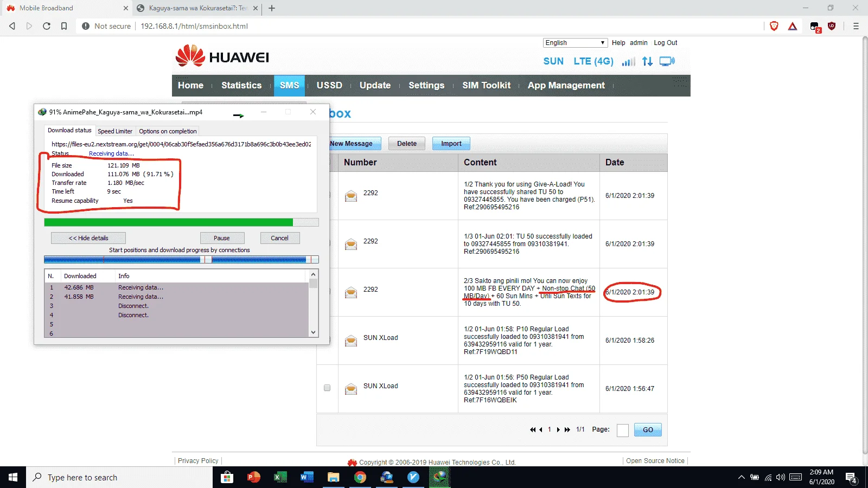Click the Wi-Fi connected devices monitor icon
The height and width of the screenshot is (488, 868).
pyautogui.click(x=667, y=61)
